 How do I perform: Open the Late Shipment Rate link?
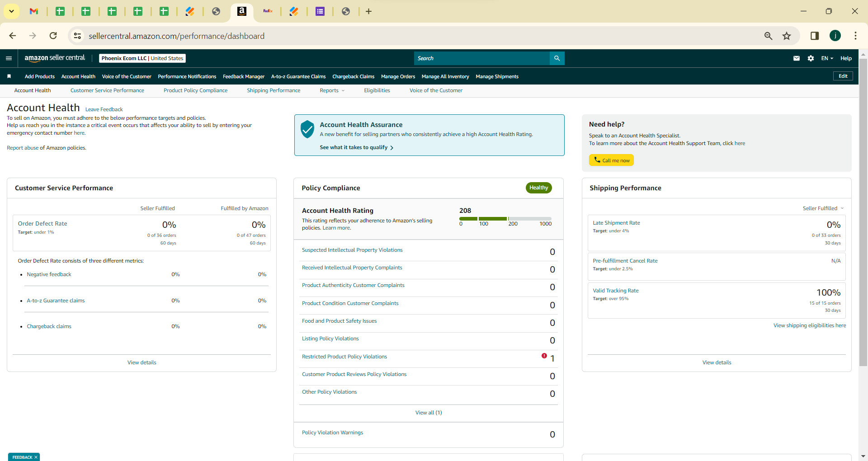point(616,223)
